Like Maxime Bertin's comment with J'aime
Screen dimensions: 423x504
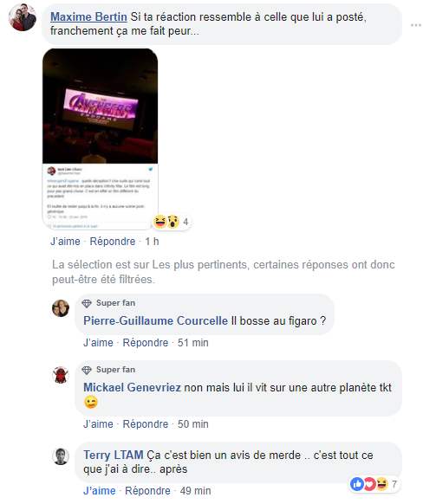tap(65, 242)
